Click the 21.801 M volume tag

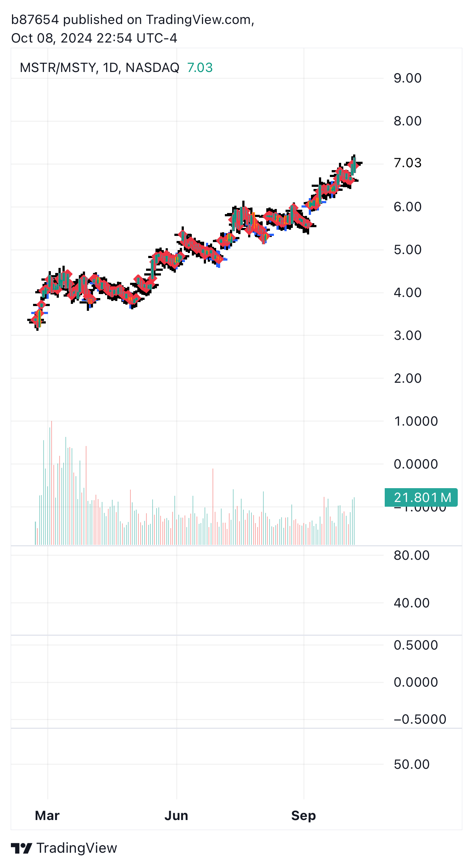click(421, 497)
